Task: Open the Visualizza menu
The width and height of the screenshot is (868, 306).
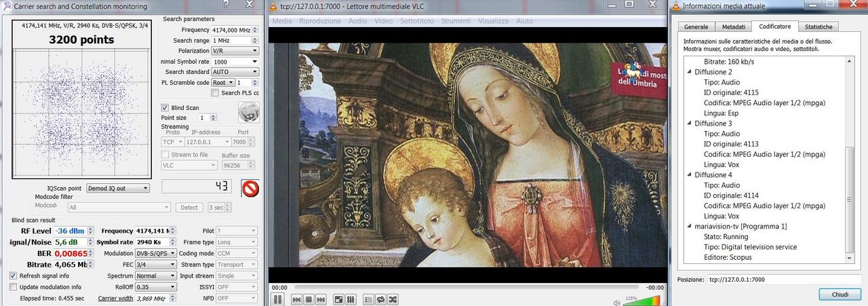Action: click(494, 21)
